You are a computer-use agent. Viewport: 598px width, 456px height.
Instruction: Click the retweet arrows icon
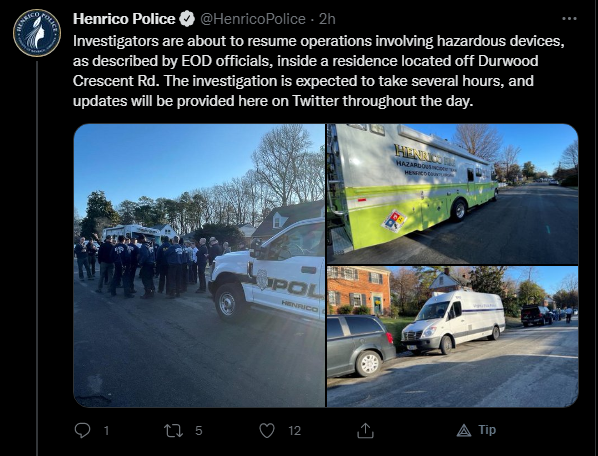point(174,430)
